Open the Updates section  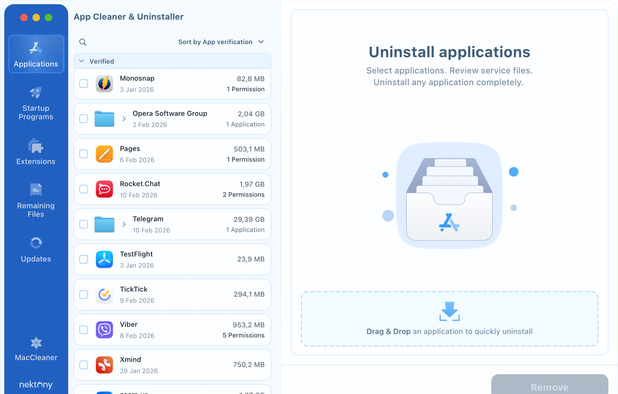[x=36, y=249]
